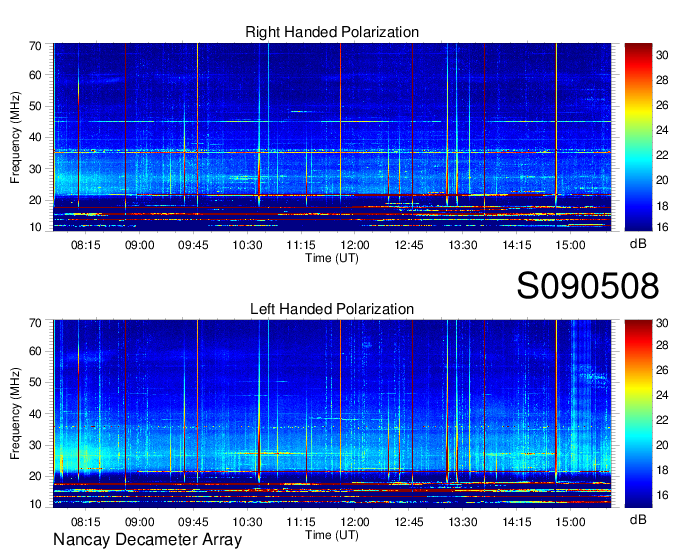Click 10:30 time tick on the Right Handed plot
The image size is (680, 552).
pos(247,245)
